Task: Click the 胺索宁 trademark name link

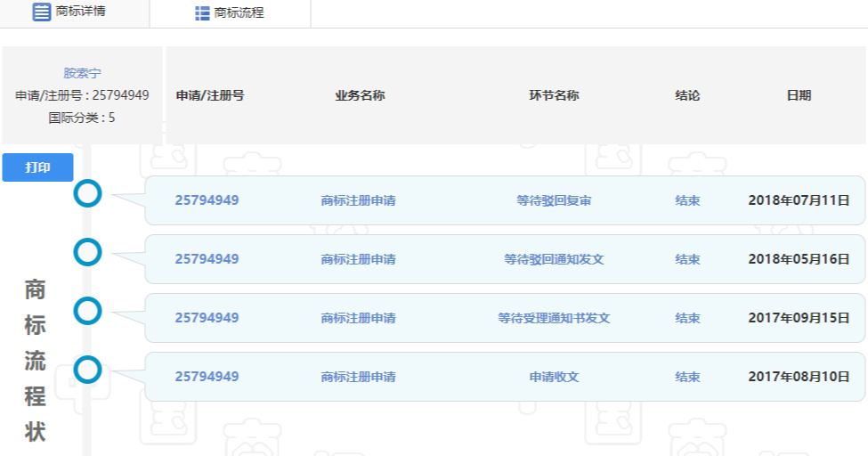Action: click(x=82, y=73)
